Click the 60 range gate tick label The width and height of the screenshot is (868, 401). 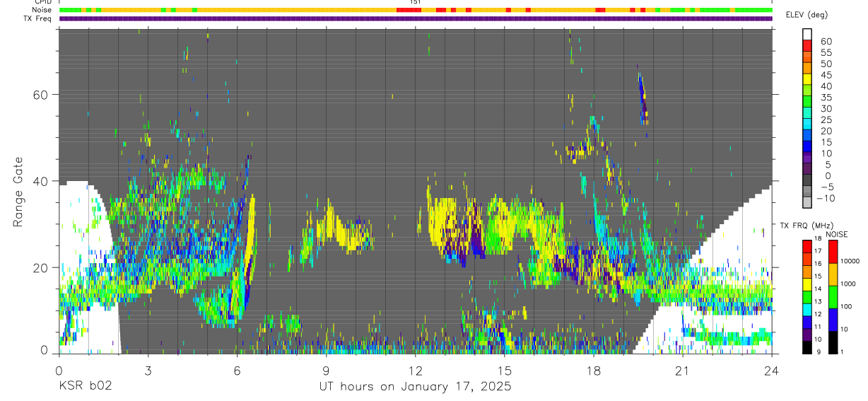[42, 95]
